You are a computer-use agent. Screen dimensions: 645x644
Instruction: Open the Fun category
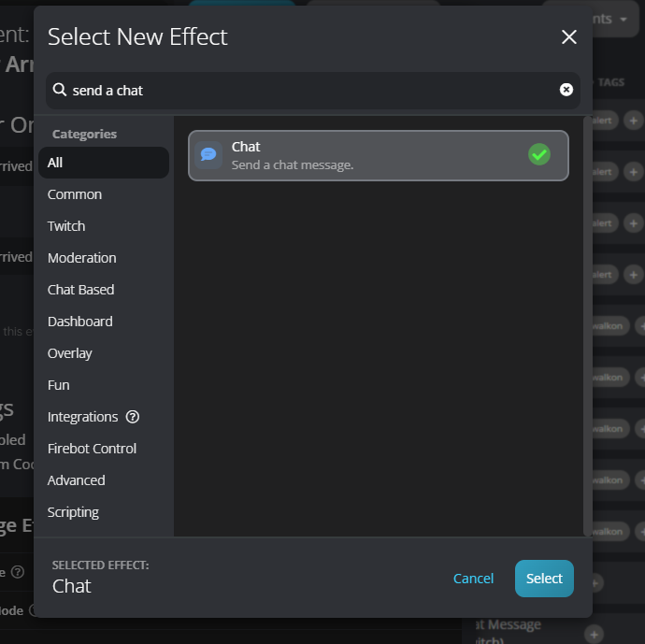(x=59, y=385)
